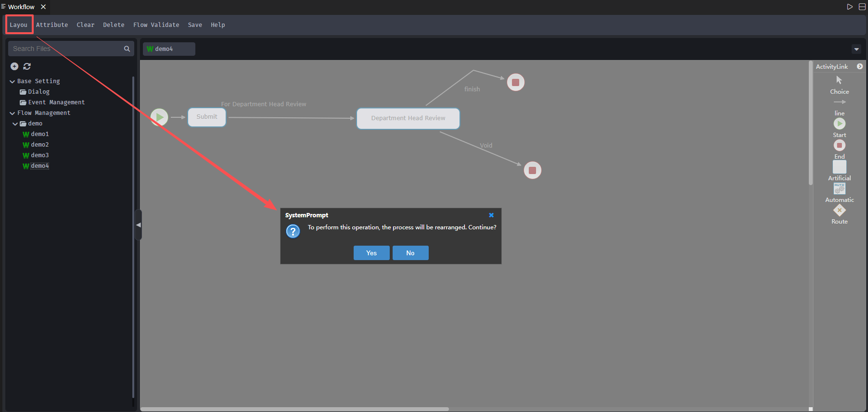Viewport: 868px width, 412px height.
Task: Open the Flow Validate menu item
Action: click(156, 25)
